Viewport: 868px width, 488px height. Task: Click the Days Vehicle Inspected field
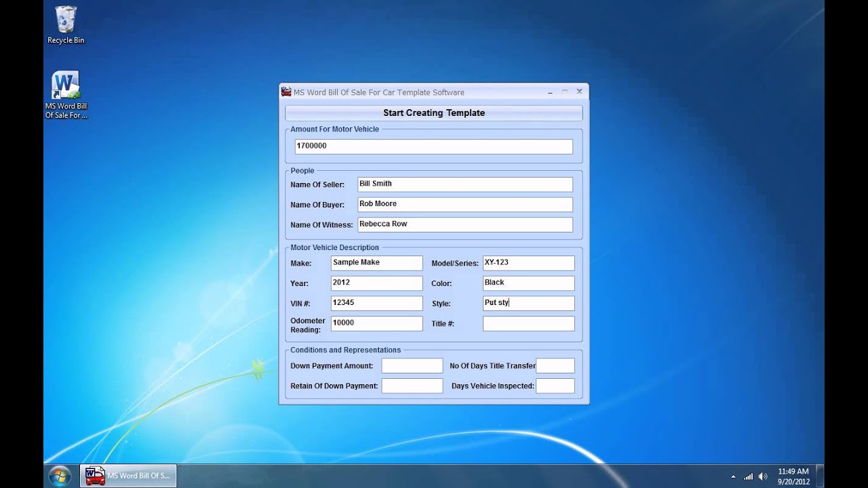click(x=555, y=386)
